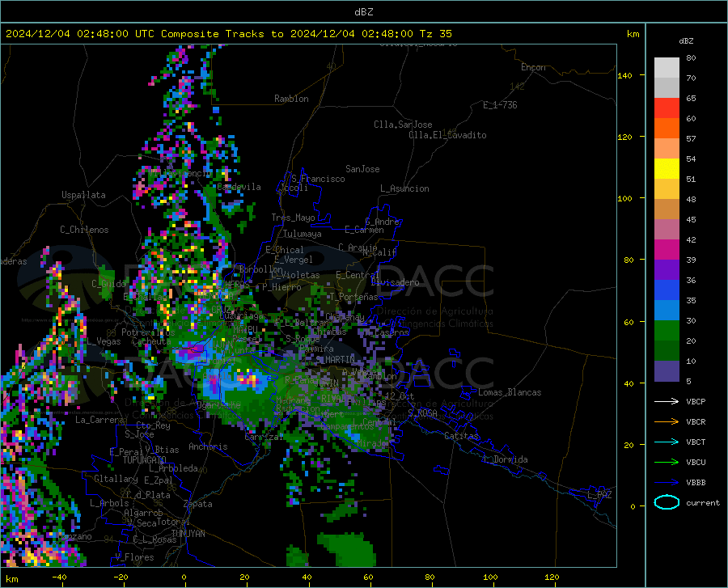Image resolution: width=728 pixels, height=588 pixels.
Task: Click the orange VBCR arrow legend icon
Action: click(x=667, y=422)
